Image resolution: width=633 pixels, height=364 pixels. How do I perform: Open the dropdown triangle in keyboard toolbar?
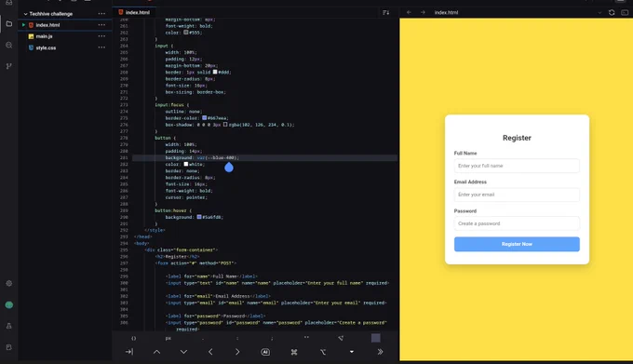(352, 352)
